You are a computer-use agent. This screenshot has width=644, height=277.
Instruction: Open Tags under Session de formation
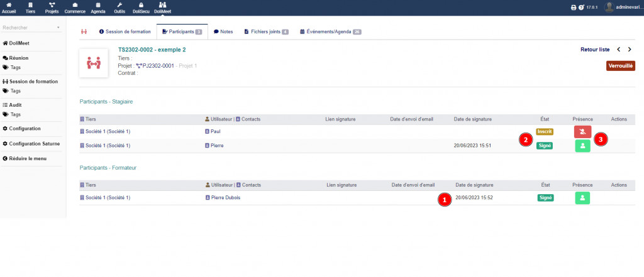[12, 90]
